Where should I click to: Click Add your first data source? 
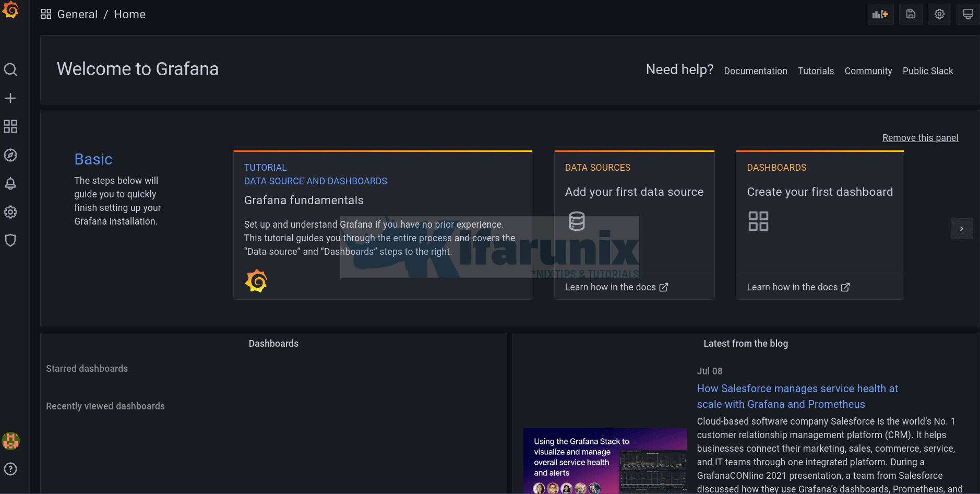tap(634, 192)
